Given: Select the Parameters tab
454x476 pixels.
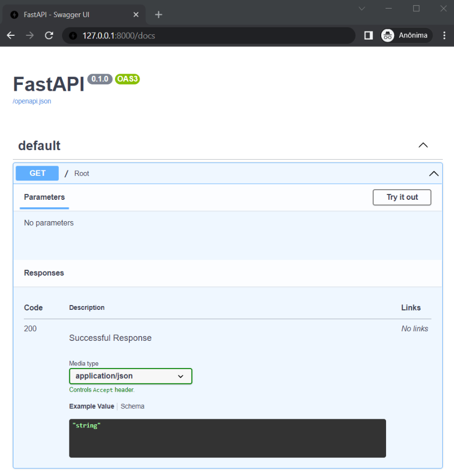Looking at the screenshot, I should coord(44,197).
